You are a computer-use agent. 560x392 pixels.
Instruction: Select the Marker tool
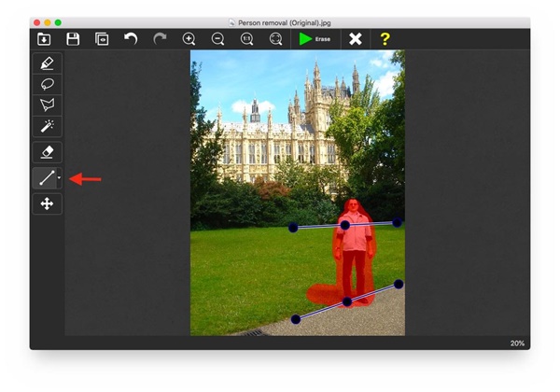pyautogui.click(x=48, y=63)
